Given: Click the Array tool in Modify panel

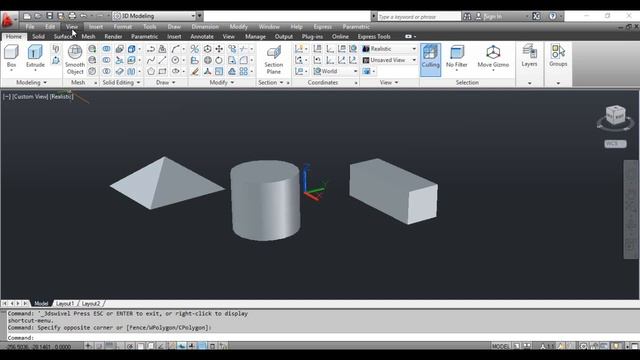Looking at the screenshot, I should (244, 71).
